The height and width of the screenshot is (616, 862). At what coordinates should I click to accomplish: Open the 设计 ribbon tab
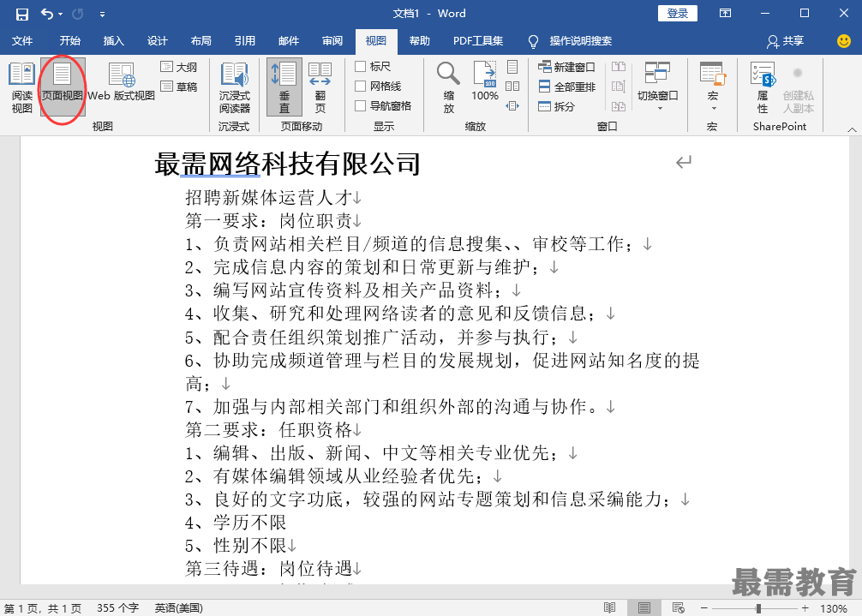(x=157, y=40)
